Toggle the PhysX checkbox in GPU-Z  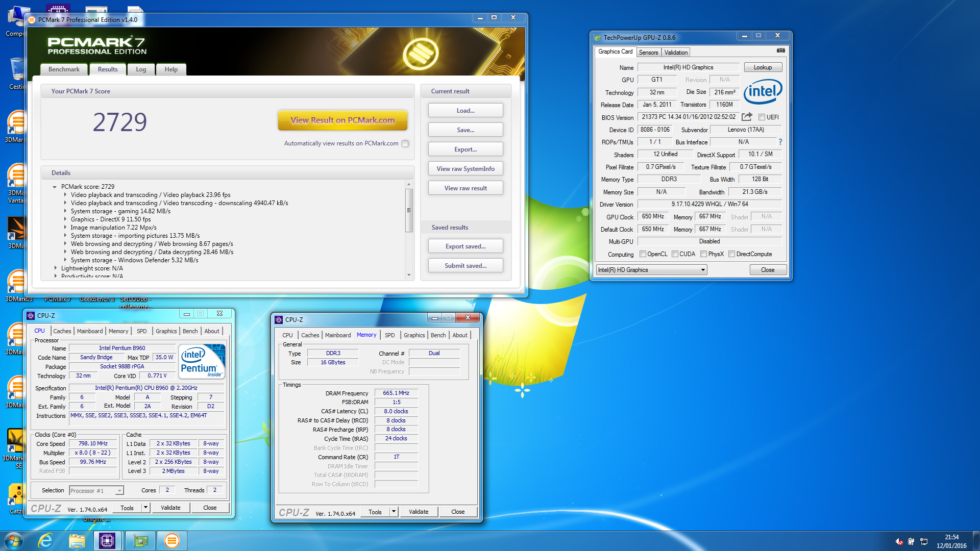(x=703, y=254)
